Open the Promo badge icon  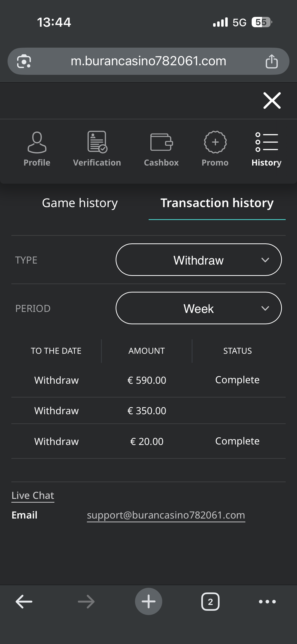tap(215, 142)
